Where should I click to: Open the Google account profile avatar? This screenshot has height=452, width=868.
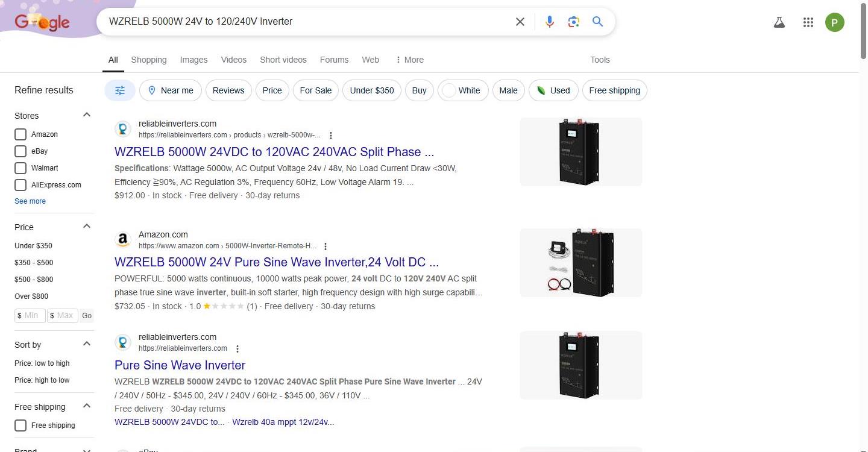(834, 22)
